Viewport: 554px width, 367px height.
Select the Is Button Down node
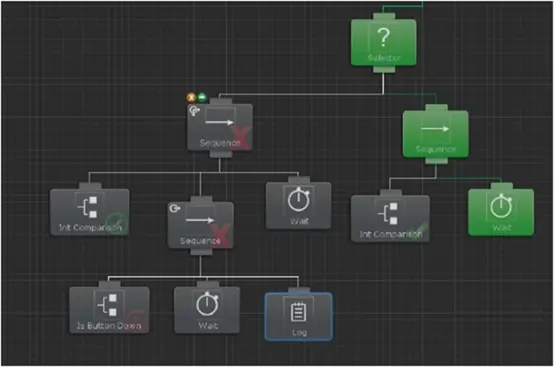(x=109, y=310)
